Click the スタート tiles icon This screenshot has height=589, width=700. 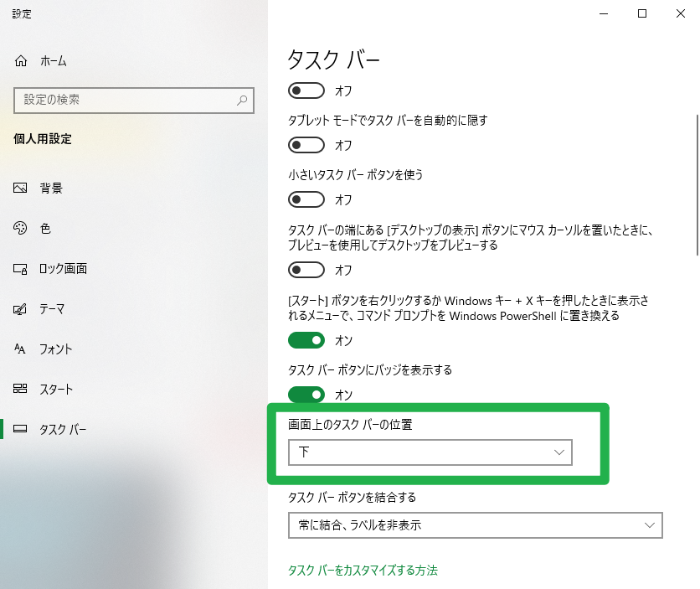click(20, 389)
